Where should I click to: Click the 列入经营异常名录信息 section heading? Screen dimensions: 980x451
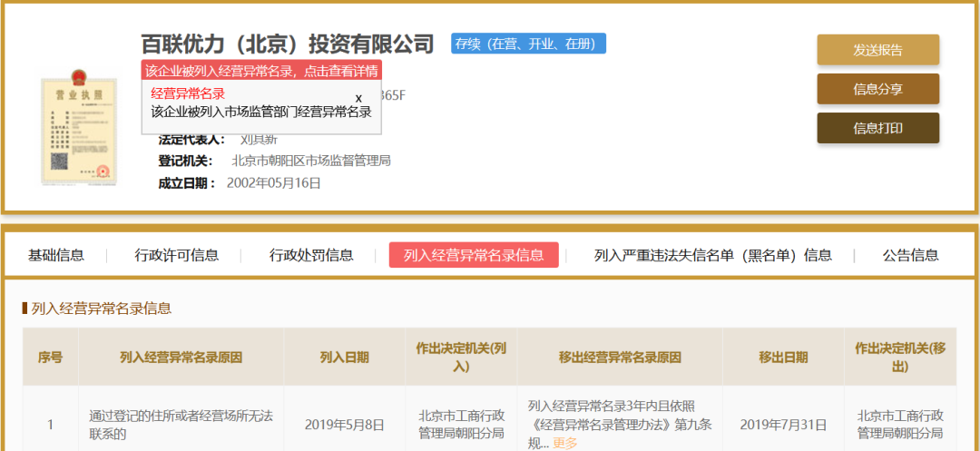(102, 308)
